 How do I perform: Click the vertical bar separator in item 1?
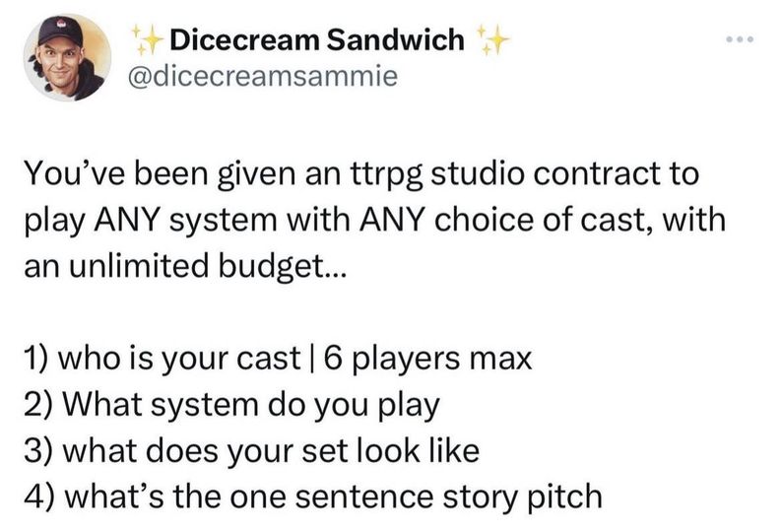[312, 360]
